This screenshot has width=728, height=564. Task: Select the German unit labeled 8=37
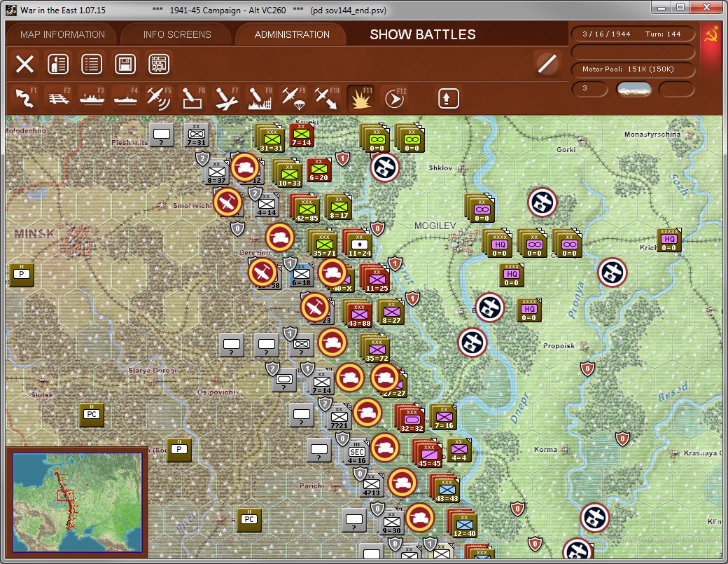[x=217, y=172]
